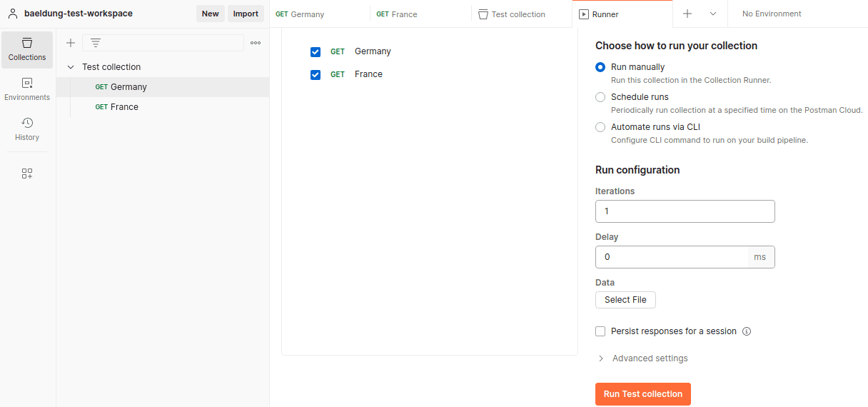Image resolution: width=868 pixels, height=407 pixels.
Task: Click the info icon beside Persist responses
Action: [x=747, y=331]
